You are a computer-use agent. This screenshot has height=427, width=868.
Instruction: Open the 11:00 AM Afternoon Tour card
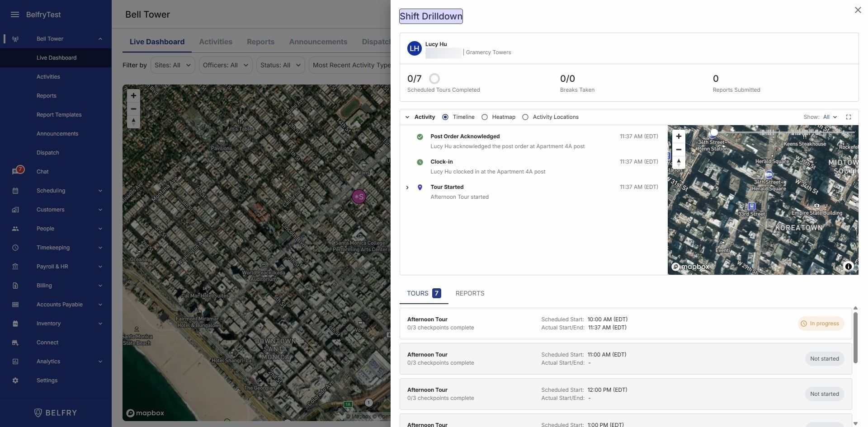click(626, 359)
